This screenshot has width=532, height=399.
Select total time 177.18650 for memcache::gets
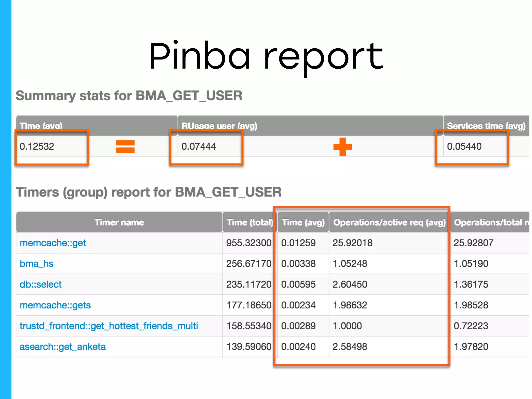249,305
